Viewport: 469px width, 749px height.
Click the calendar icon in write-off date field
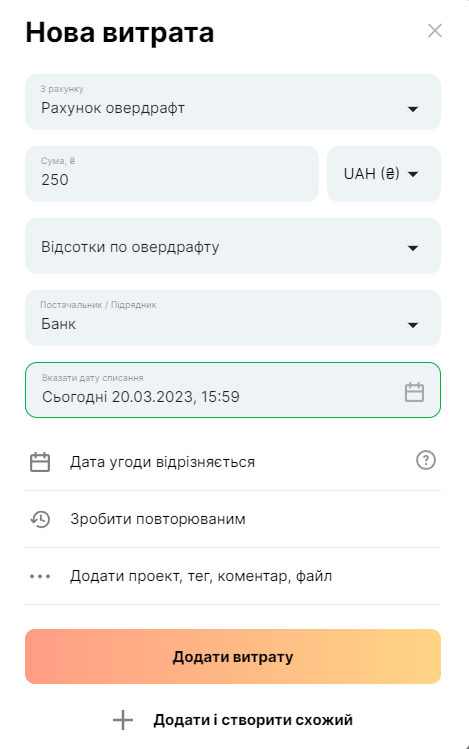coord(414,392)
